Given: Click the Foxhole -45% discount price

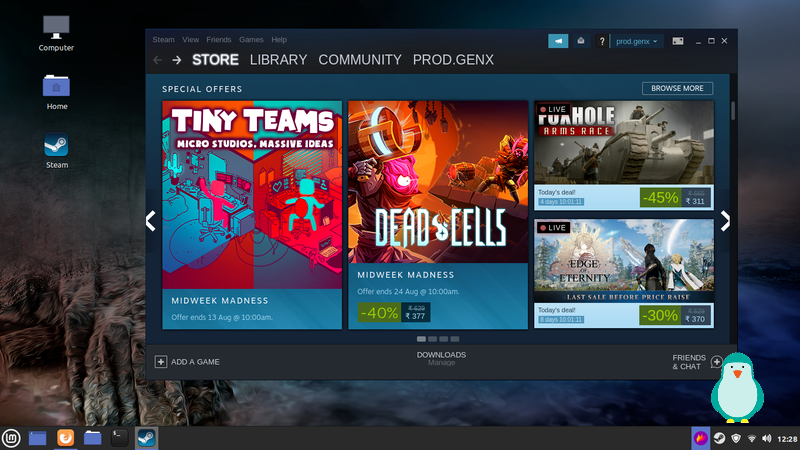Looking at the screenshot, I should (675, 197).
